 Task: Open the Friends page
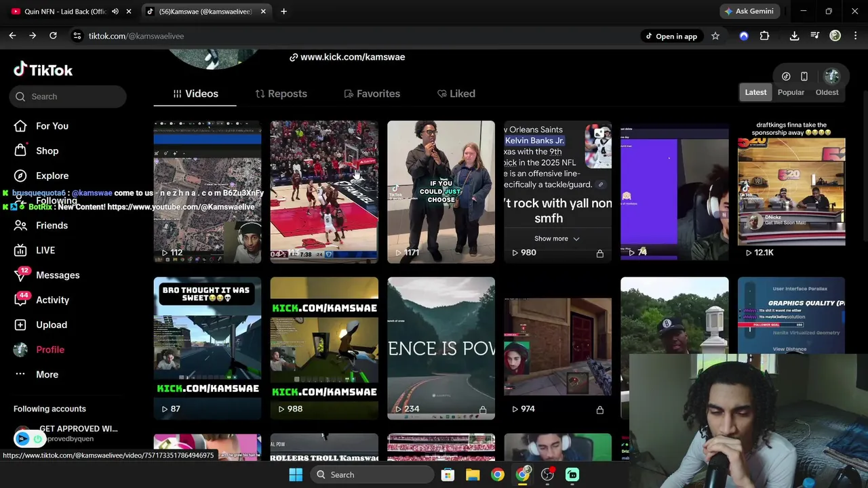[x=41, y=225]
